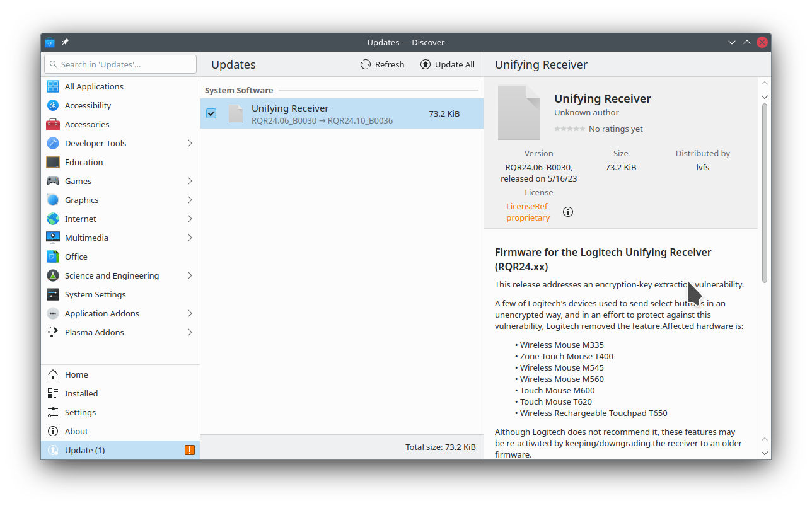The height and width of the screenshot is (508, 812).
Task: Click the Internet globe icon
Action: click(x=53, y=219)
